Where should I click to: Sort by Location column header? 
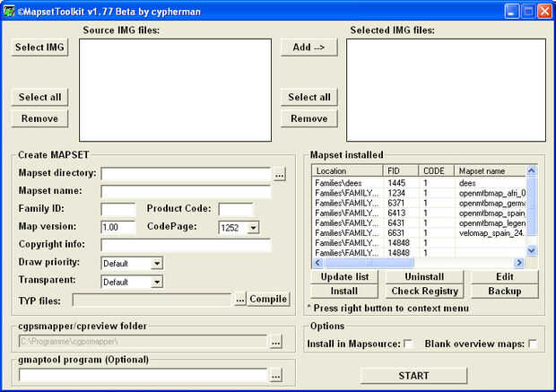click(348, 171)
